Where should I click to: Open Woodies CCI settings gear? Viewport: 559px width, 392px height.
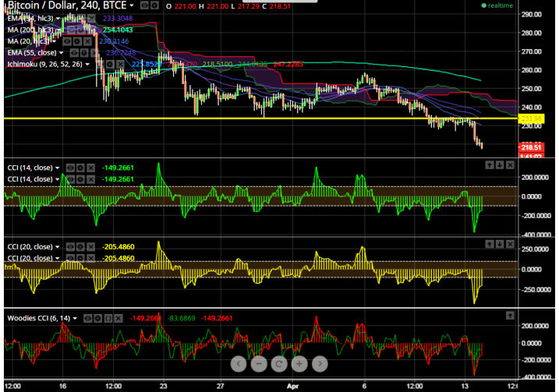pos(100,317)
